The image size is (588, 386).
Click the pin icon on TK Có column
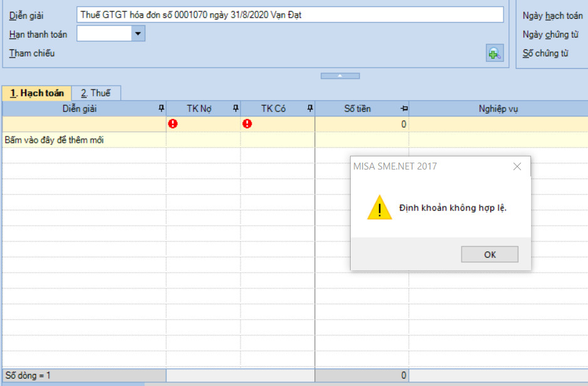coord(310,109)
